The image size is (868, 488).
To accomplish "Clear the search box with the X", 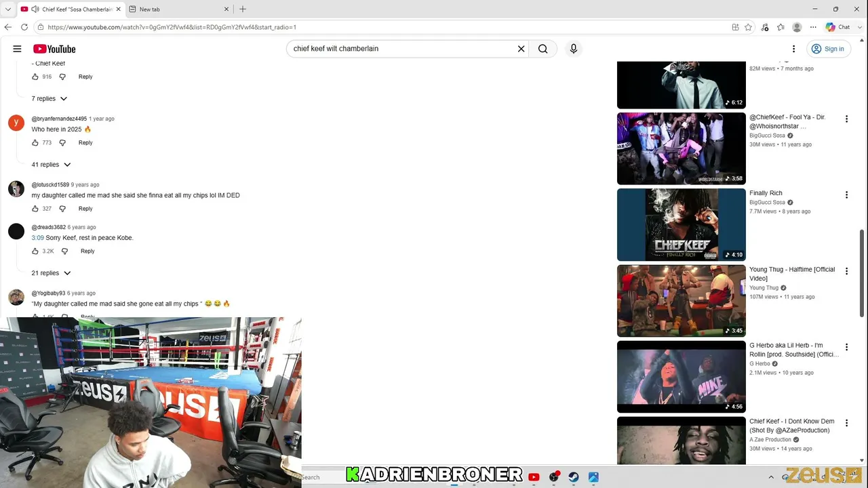I will click(x=521, y=49).
